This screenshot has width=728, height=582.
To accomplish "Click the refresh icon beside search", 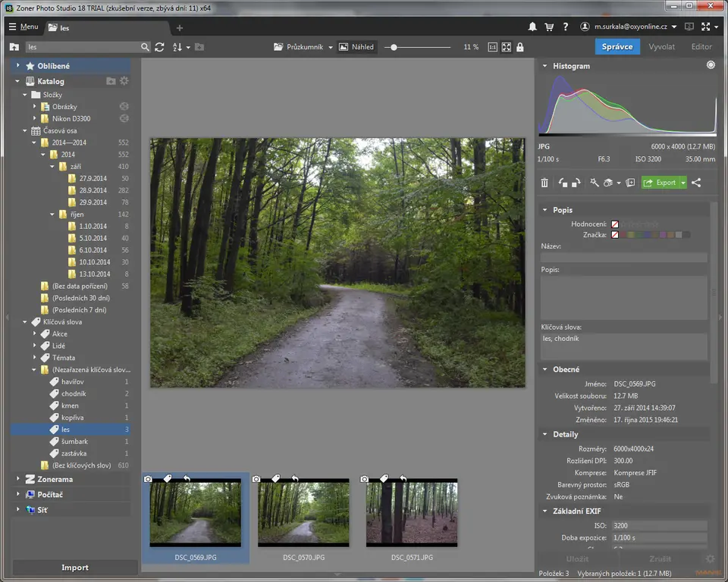I will (x=159, y=47).
